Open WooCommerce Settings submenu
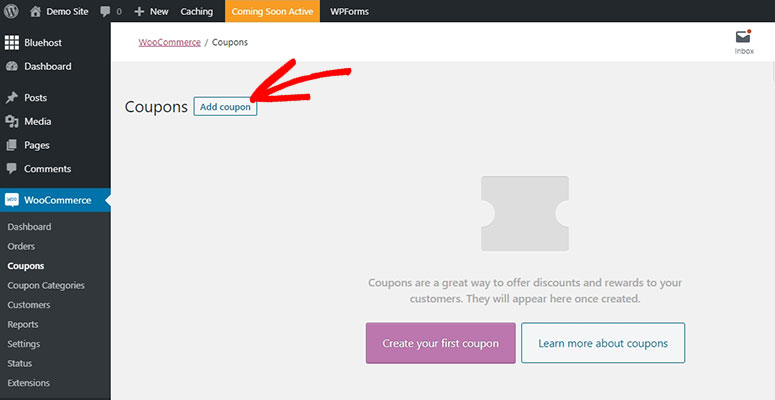 pos(24,344)
